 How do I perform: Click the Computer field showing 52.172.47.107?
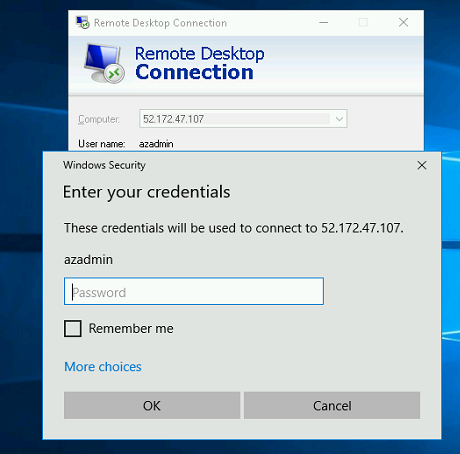(x=243, y=119)
